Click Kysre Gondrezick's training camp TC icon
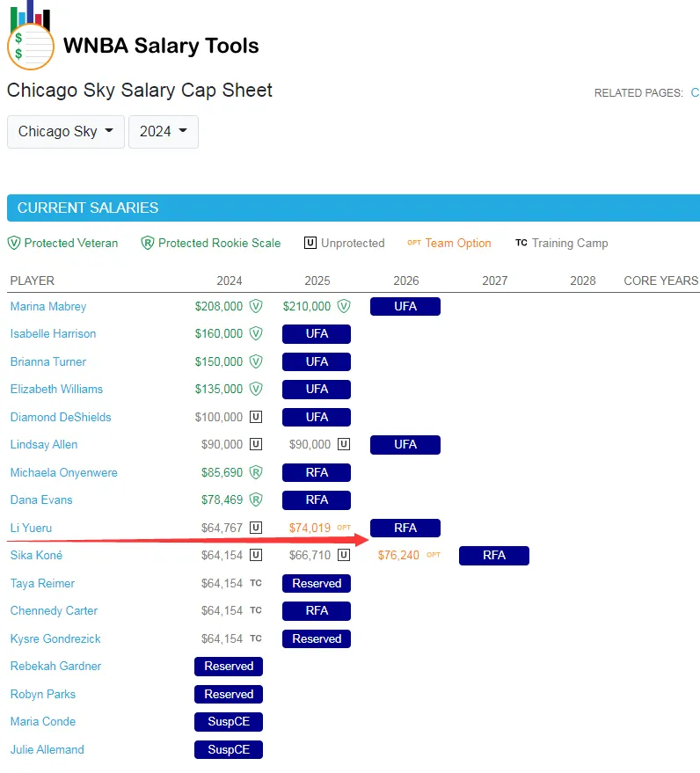 [255, 638]
